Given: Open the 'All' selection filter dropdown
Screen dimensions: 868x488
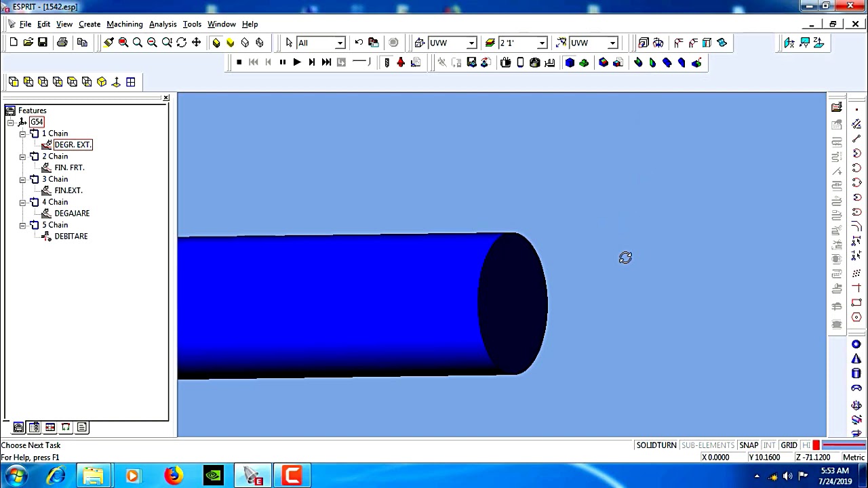Looking at the screenshot, I should (x=340, y=43).
